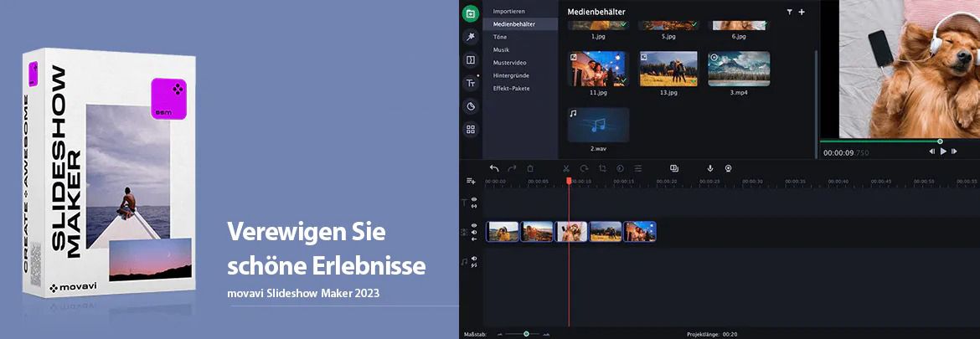
Task: Select the 3.mp4 video thumbnail
Action: point(739,69)
